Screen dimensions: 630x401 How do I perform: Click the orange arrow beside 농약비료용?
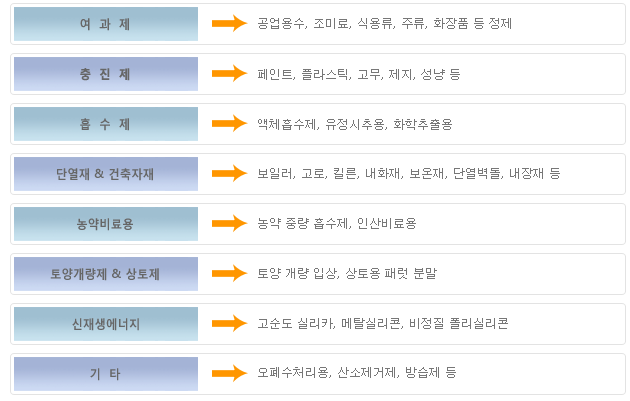pos(229,223)
